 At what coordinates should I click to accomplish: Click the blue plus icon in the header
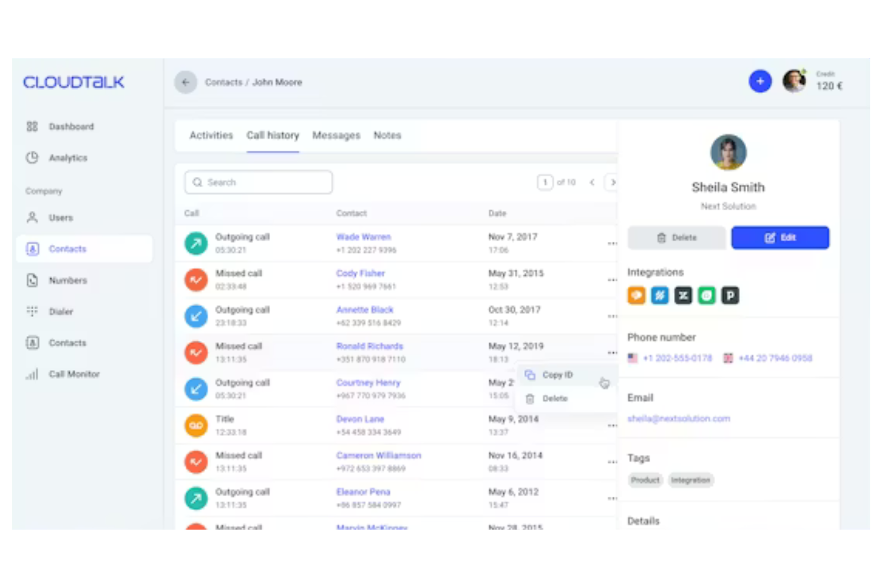click(x=760, y=81)
